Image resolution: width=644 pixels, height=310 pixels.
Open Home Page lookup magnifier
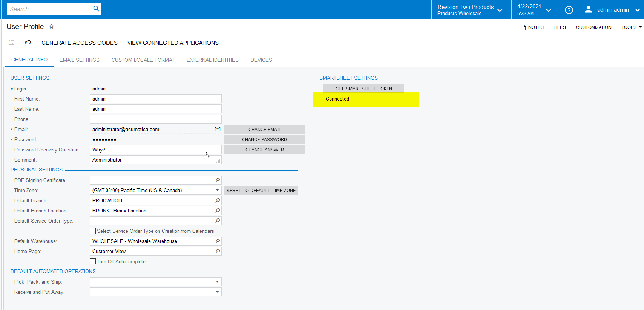coord(218,251)
